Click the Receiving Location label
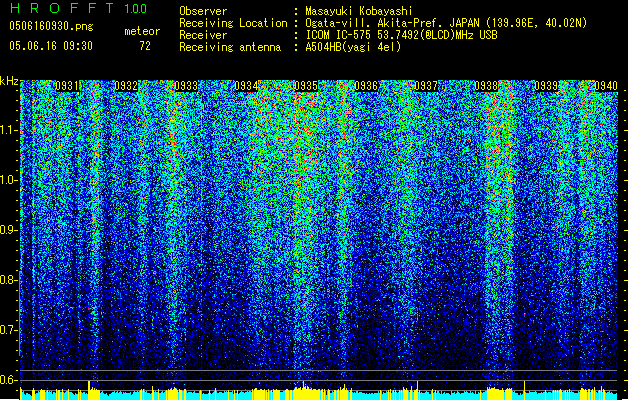Image resolution: width=629 pixels, height=400 pixels. (x=233, y=23)
